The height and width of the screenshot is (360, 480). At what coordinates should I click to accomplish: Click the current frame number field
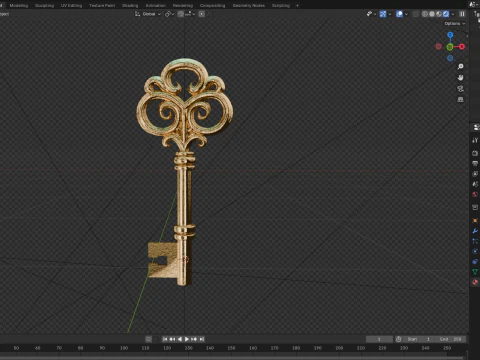point(379,339)
